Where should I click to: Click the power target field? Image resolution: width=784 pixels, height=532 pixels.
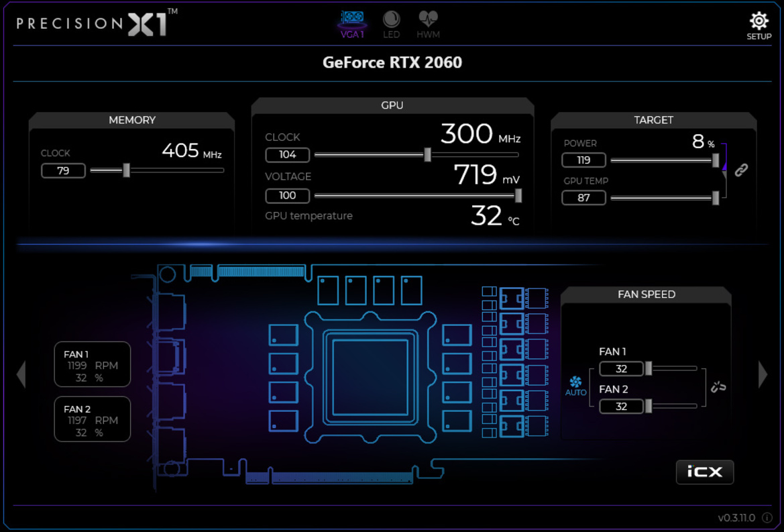click(x=583, y=160)
